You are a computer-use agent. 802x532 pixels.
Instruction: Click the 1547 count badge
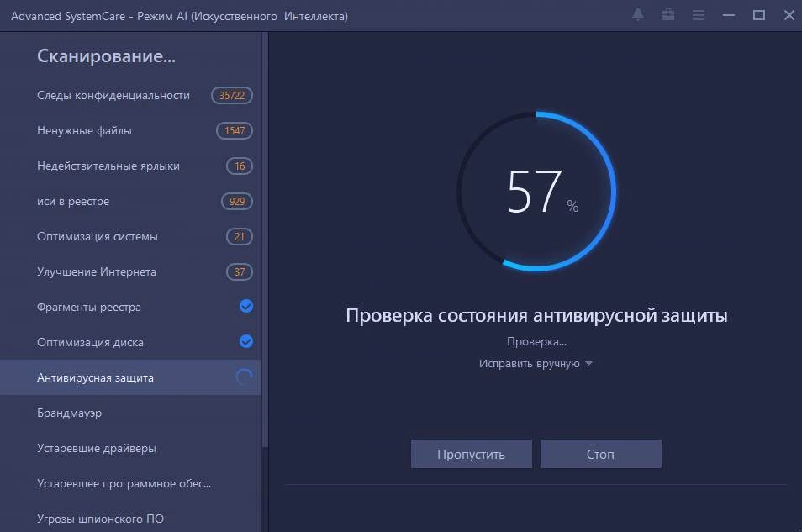point(235,130)
